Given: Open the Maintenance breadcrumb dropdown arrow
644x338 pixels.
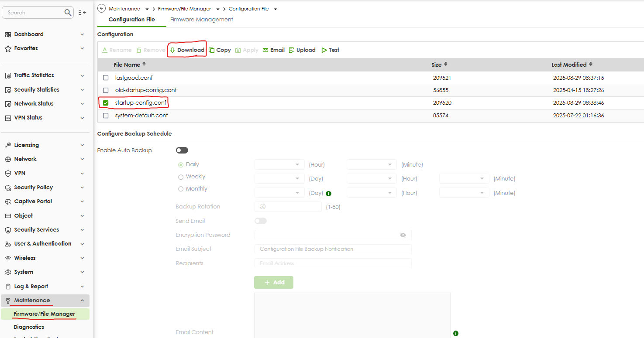Looking at the screenshot, I should click(x=147, y=9).
